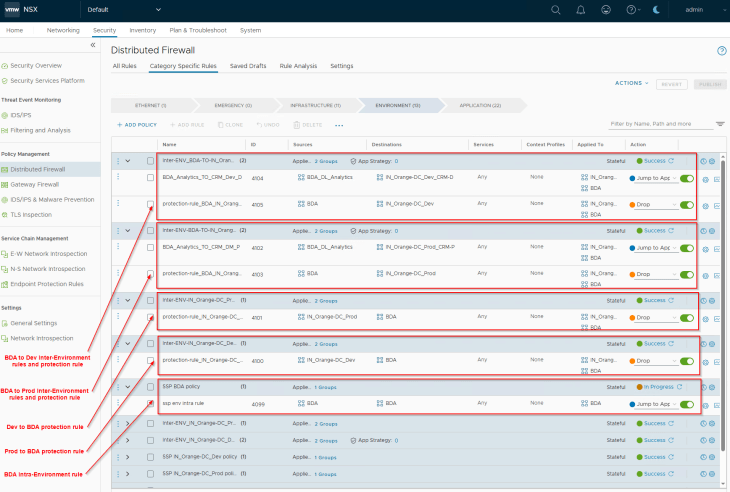
Task: Collapse the left sidebar with double-arrow icon
Action: pyautogui.click(x=93, y=45)
